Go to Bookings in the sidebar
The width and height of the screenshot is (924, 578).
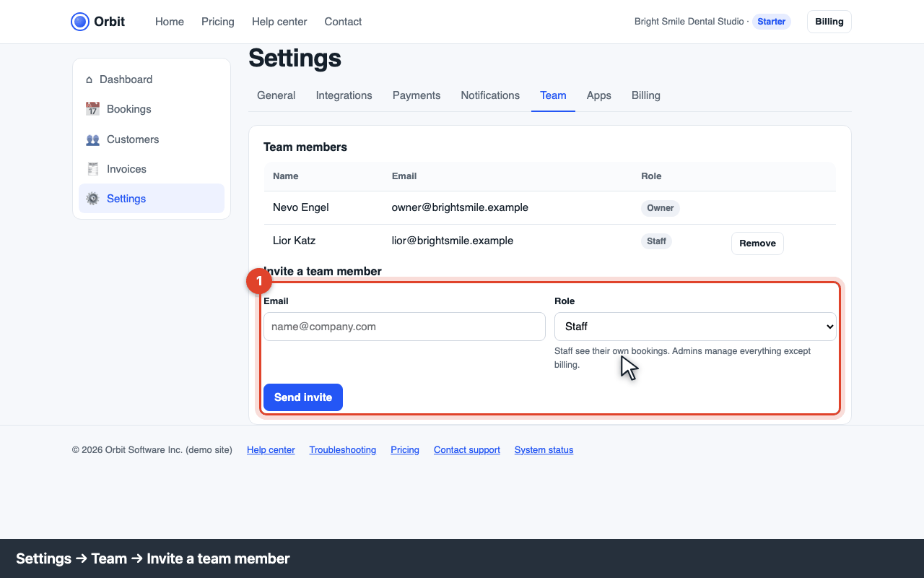pyautogui.click(x=152, y=109)
